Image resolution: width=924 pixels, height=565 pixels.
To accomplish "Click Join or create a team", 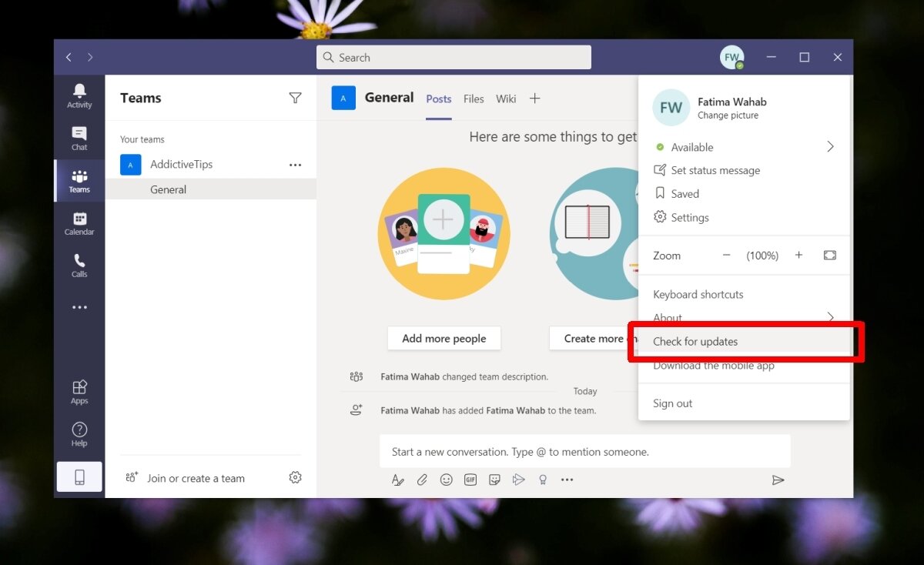I will click(x=196, y=478).
